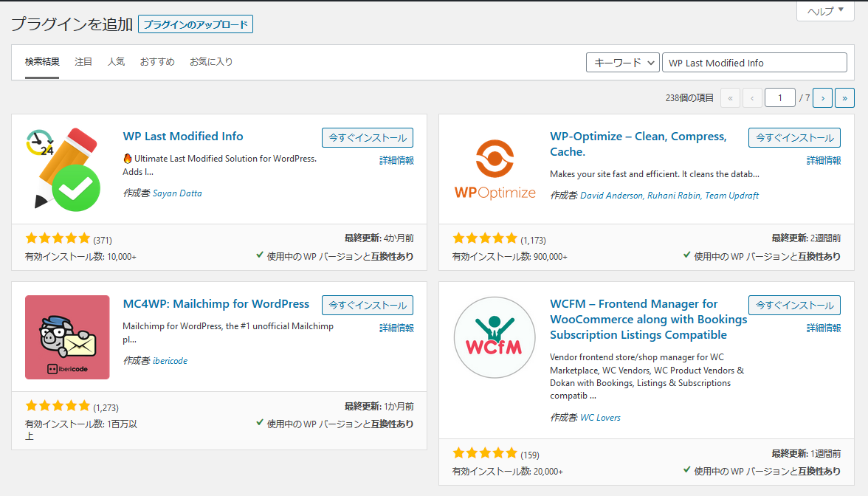Click the star rating of MC4WP
Viewport: 868px width, 496px height.
point(58,406)
